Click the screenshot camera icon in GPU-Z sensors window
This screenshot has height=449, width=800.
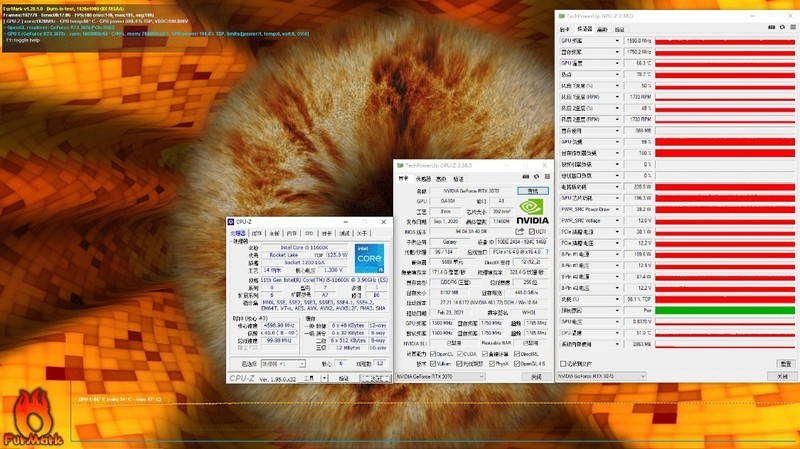(x=769, y=29)
